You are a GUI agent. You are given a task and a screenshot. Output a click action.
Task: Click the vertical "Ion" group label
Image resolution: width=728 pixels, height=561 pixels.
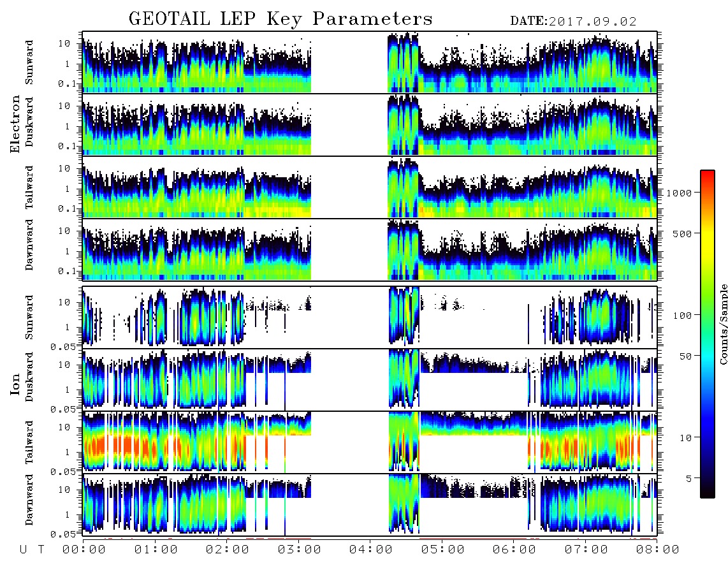click(x=15, y=384)
